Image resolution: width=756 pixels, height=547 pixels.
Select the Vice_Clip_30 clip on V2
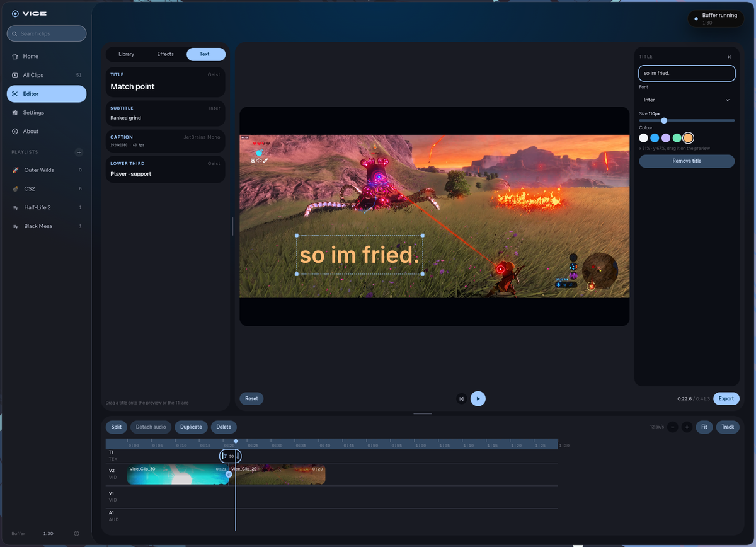coord(178,475)
